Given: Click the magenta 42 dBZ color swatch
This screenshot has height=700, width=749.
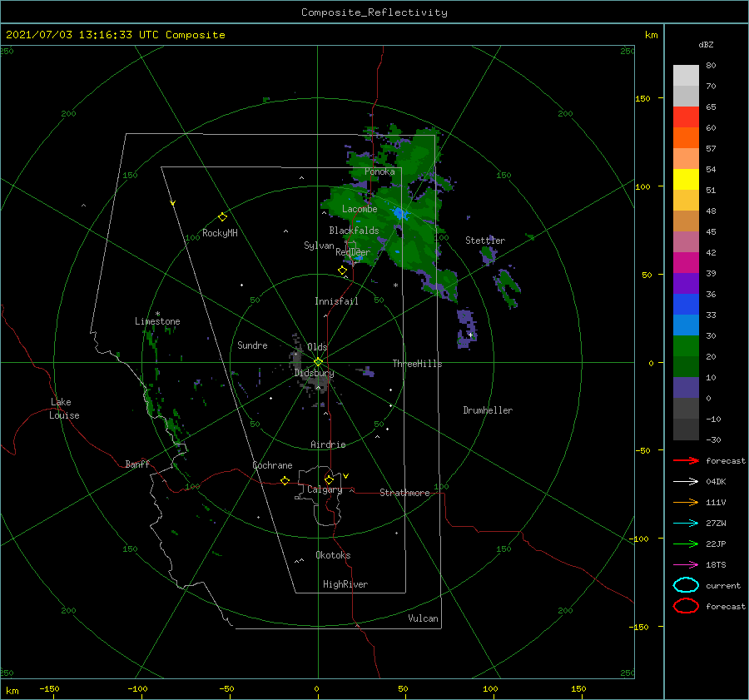Looking at the screenshot, I should pyautogui.click(x=686, y=262).
